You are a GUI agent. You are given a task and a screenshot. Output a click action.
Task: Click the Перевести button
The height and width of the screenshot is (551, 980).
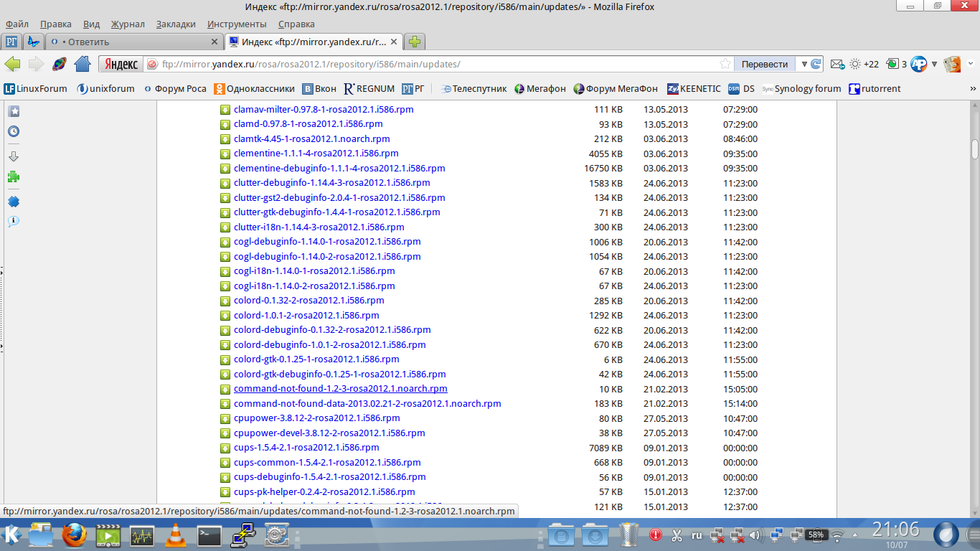(764, 64)
